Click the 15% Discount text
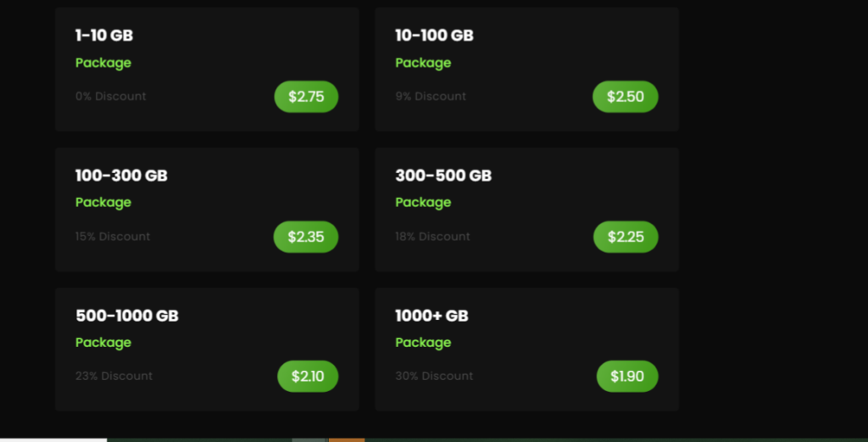The width and height of the screenshot is (868, 442). (113, 237)
